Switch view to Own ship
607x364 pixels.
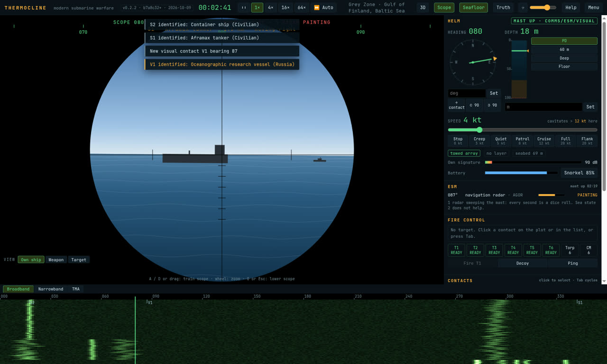point(31,260)
